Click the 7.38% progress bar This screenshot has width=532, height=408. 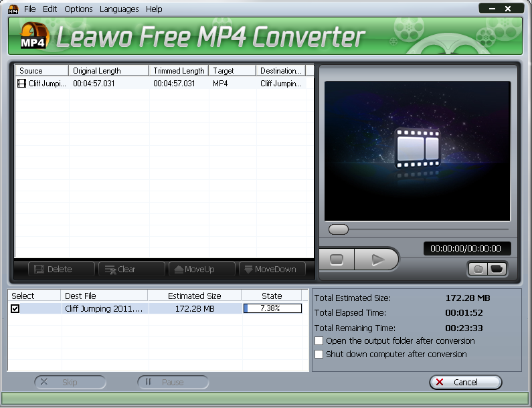(x=272, y=308)
